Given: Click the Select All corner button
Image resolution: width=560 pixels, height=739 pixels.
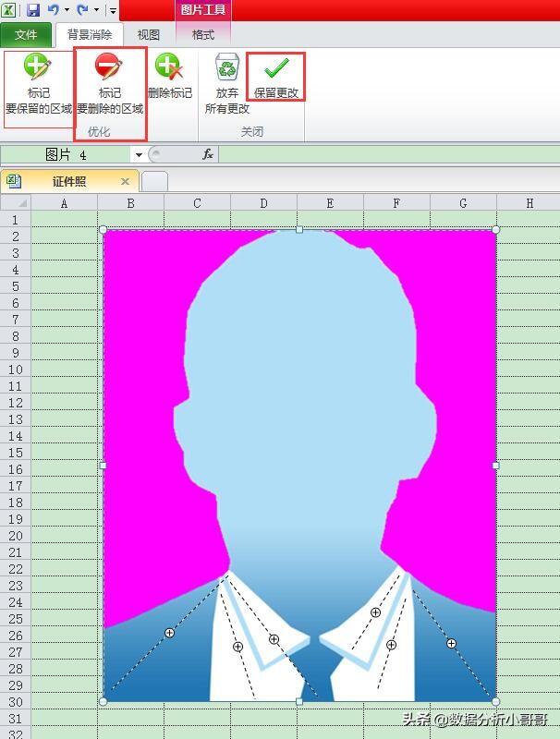Looking at the screenshot, I should pos(16,203).
